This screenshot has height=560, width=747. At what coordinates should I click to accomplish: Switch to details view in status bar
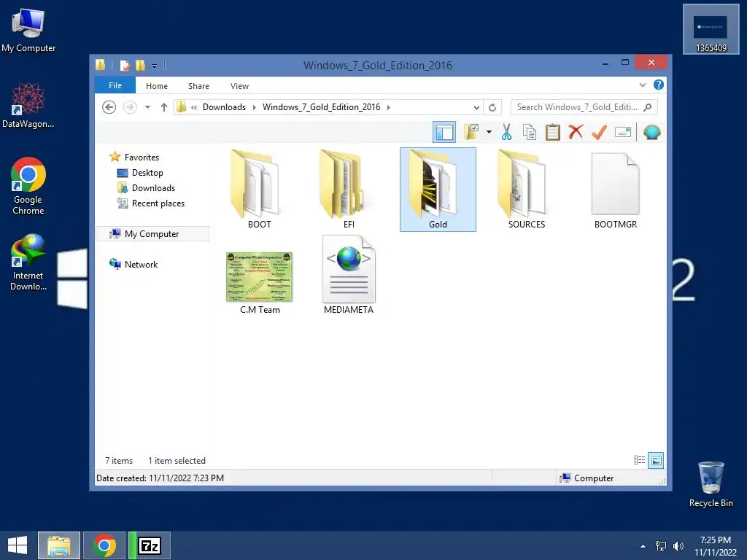(639, 460)
